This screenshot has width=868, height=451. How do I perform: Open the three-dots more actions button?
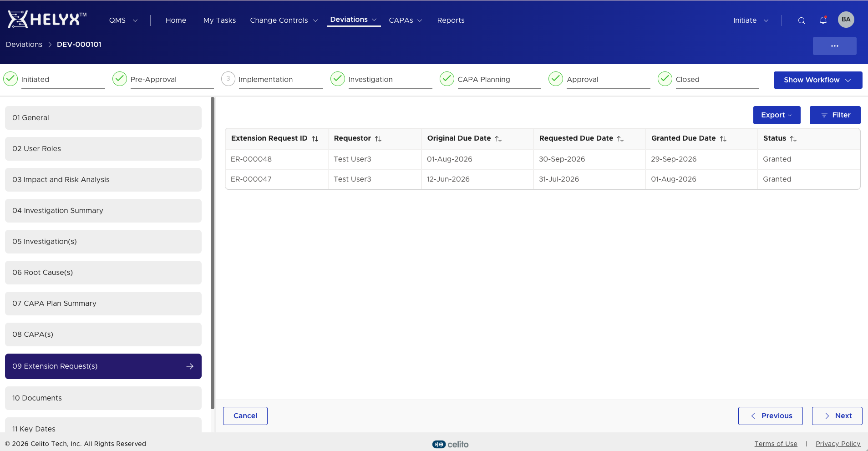[835, 46]
